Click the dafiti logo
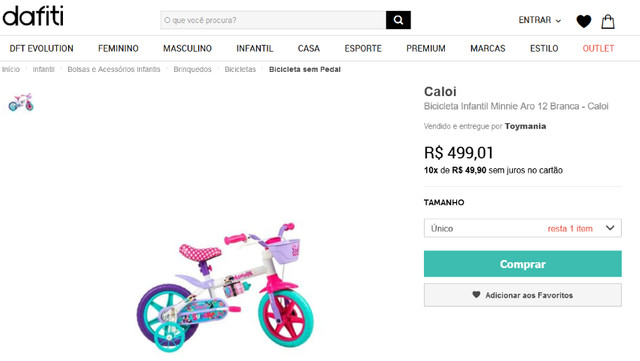Screen dimensions: 640x361 [33, 16]
